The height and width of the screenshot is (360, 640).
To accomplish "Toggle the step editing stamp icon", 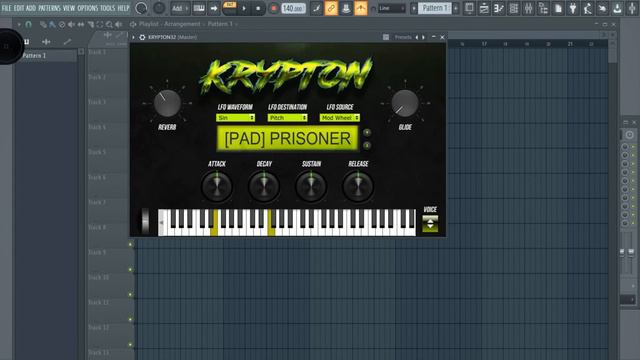I will point(346,8).
